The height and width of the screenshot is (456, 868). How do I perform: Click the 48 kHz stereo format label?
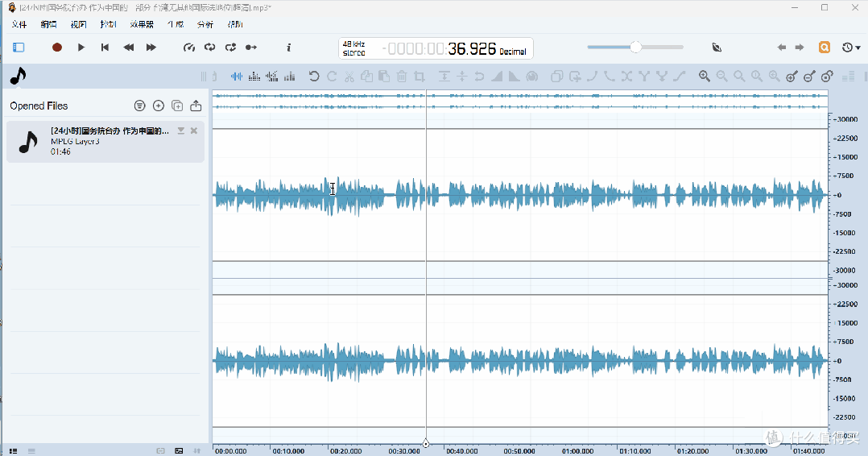coord(353,48)
